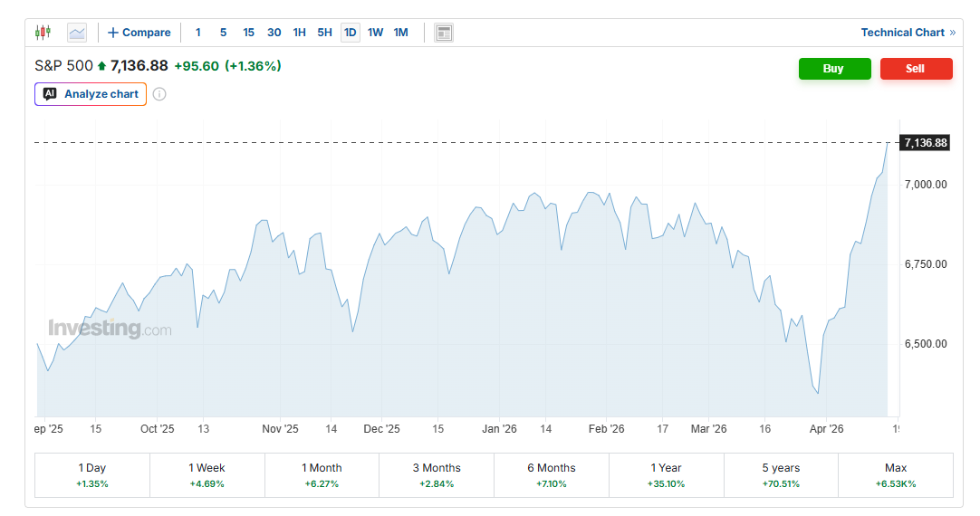This screenshot has width=980, height=516.
Task: Click the info icon beside Analyze chart
Action: (159, 94)
